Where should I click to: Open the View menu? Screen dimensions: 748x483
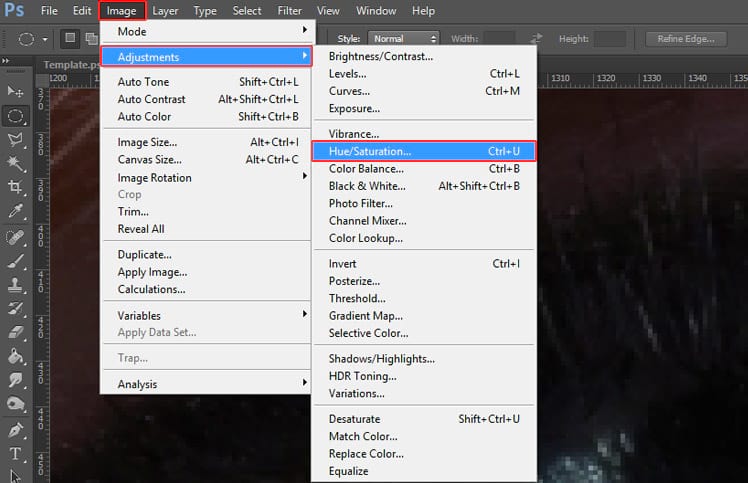[x=328, y=10]
